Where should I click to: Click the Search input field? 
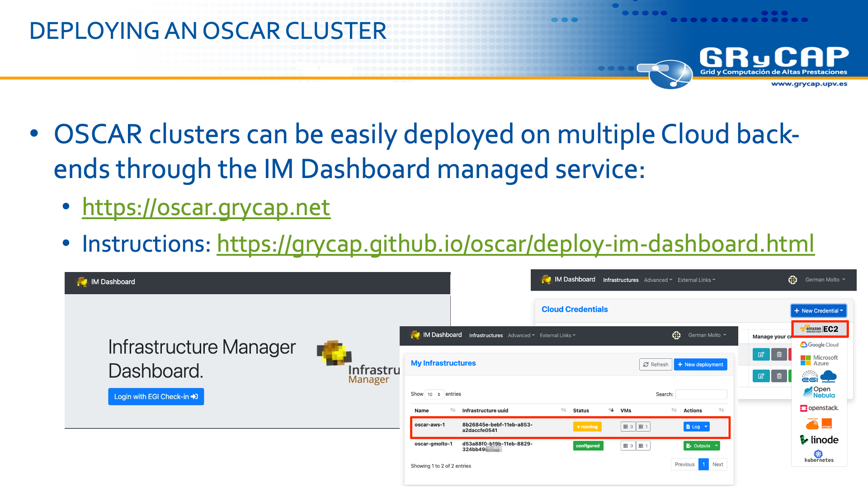701,394
